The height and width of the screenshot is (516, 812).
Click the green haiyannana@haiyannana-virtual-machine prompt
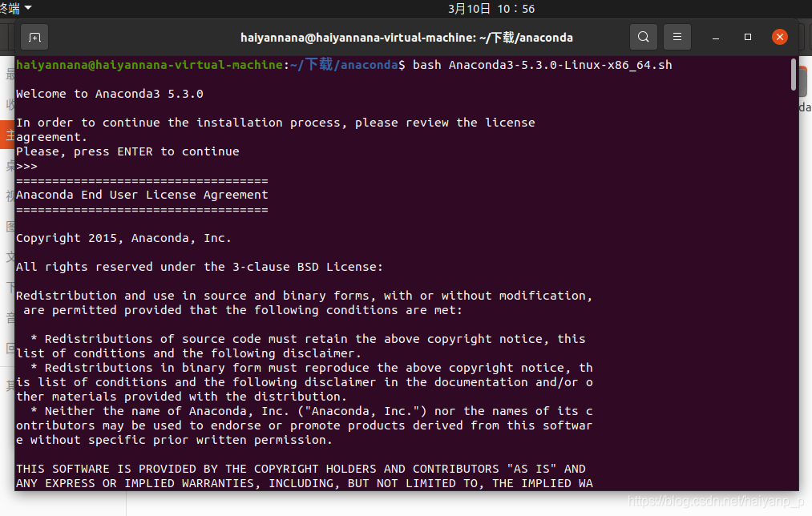click(150, 65)
